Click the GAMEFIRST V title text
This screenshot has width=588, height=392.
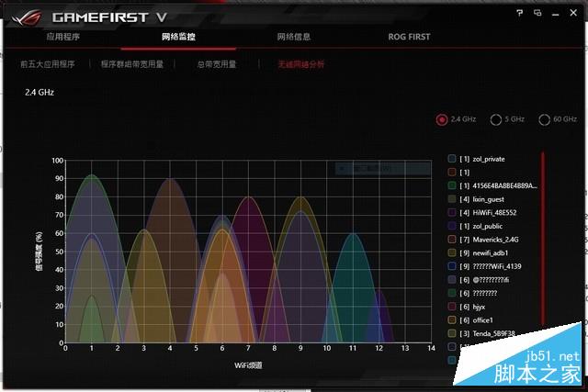pos(109,17)
